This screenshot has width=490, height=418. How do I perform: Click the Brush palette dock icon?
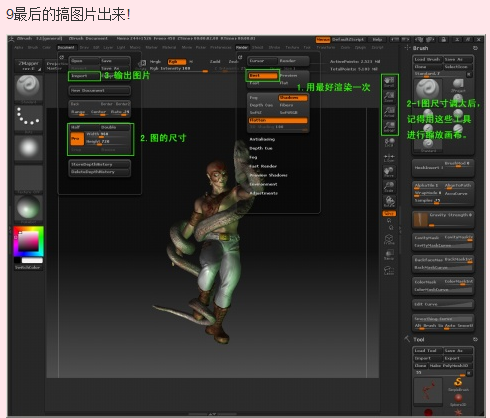(475, 48)
